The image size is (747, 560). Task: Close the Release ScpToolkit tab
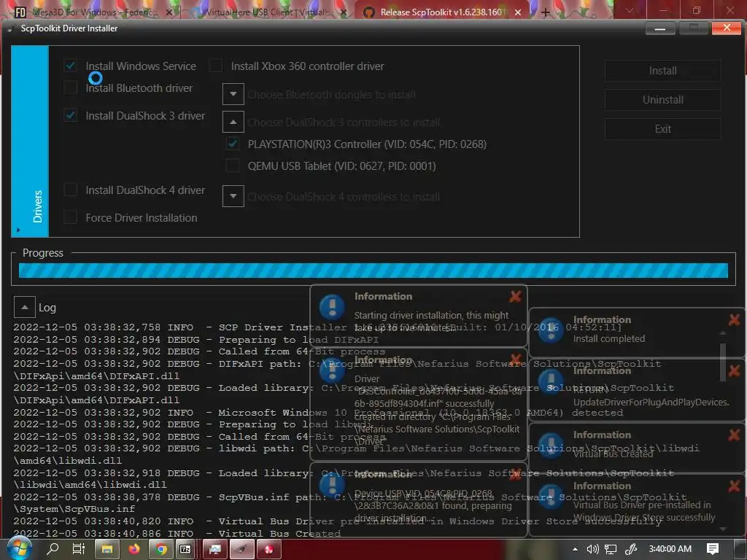coord(518,12)
